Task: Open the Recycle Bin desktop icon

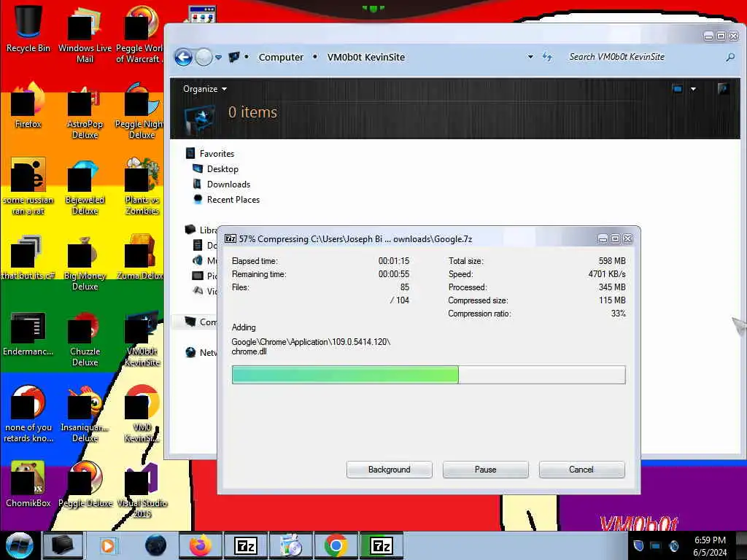Action: 28,28
